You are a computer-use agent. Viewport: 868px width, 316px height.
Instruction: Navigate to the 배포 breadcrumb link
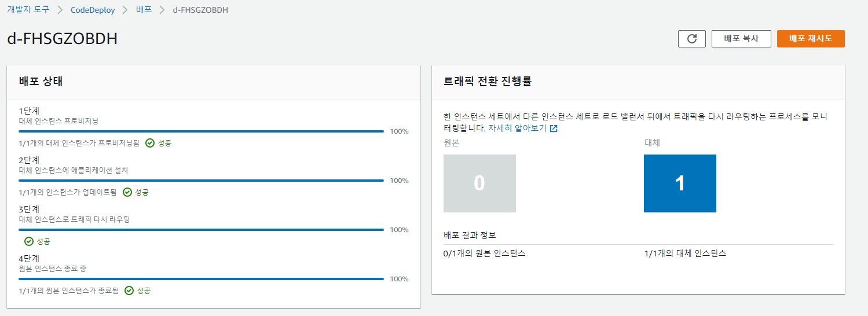[144, 10]
